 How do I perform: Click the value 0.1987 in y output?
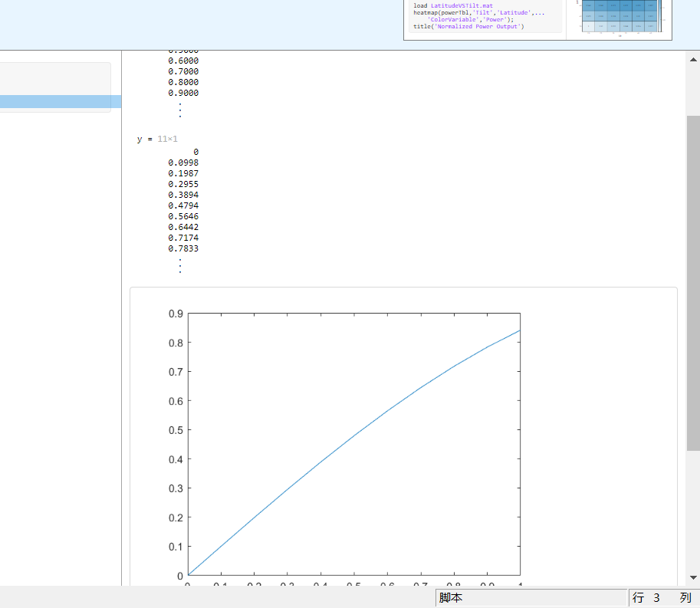pyautogui.click(x=183, y=173)
